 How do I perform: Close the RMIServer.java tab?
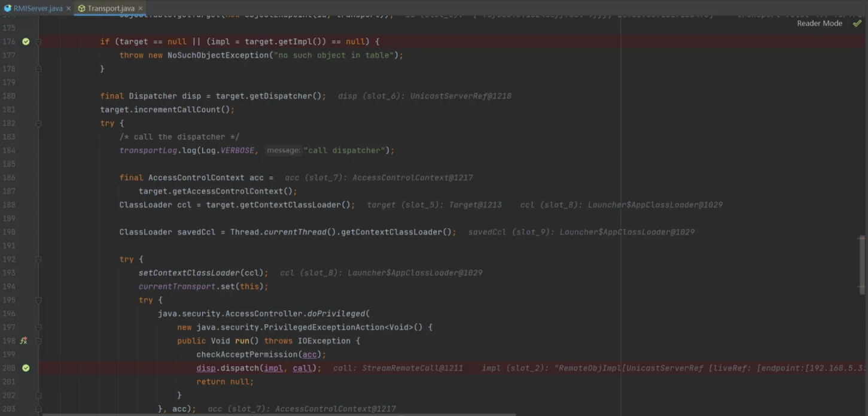click(68, 8)
